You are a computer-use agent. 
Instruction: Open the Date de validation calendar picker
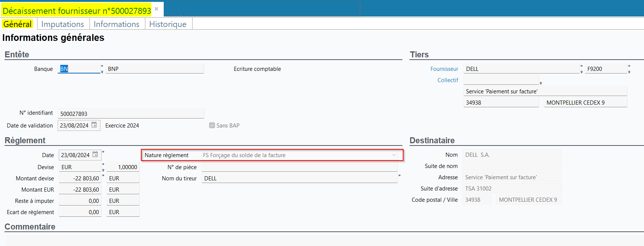[94, 125]
